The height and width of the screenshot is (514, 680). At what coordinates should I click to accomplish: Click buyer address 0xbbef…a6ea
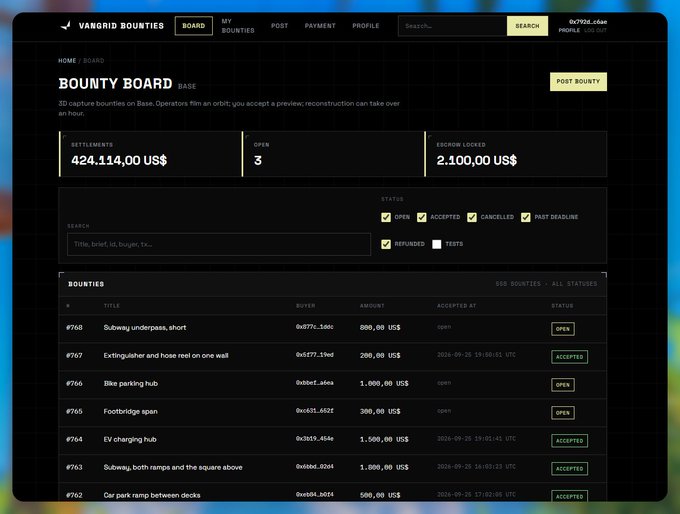(314, 383)
